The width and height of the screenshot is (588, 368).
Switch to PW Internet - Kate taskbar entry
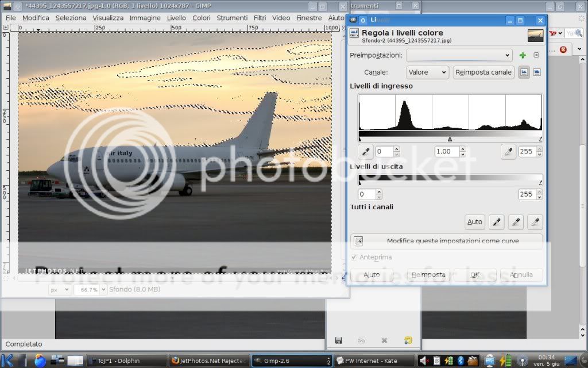374,361
